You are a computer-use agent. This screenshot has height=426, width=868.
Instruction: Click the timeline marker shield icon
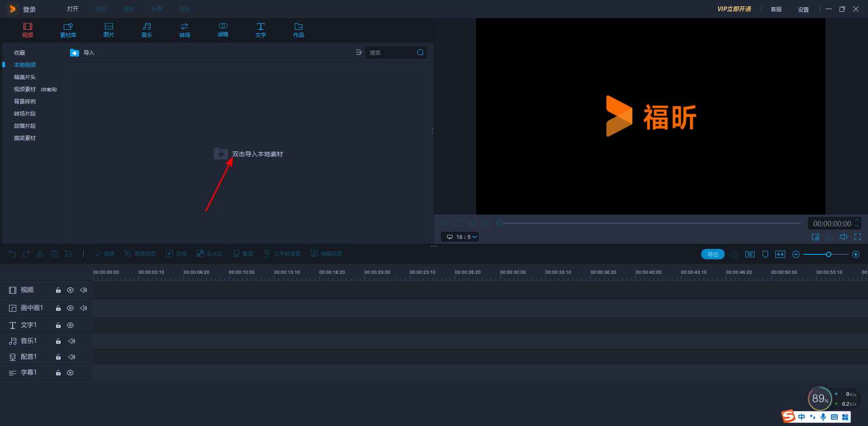point(765,254)
